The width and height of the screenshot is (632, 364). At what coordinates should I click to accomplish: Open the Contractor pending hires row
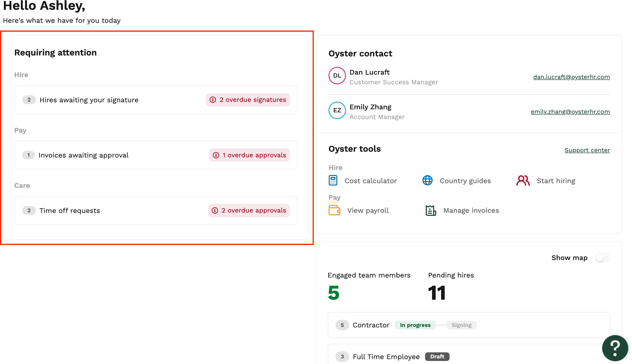[x=469, y=325]
